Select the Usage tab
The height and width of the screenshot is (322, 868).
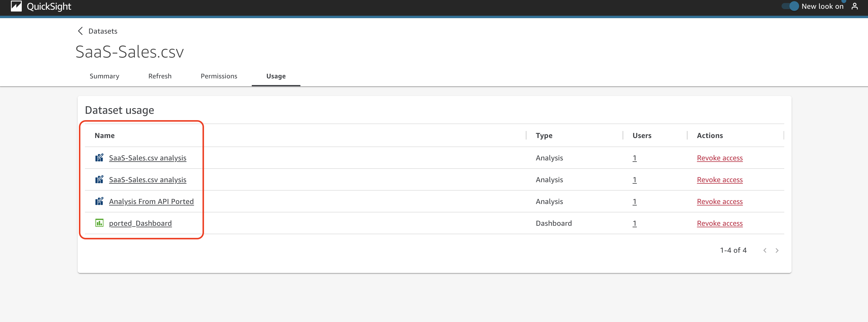coord(276,76)
